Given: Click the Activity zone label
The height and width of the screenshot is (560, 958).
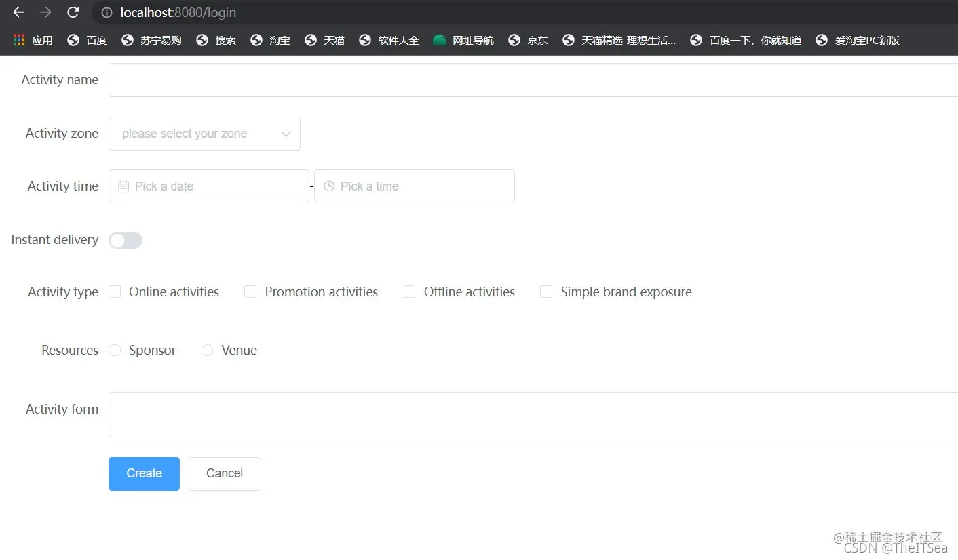Looking at the screenshot, I should [62, 134].
